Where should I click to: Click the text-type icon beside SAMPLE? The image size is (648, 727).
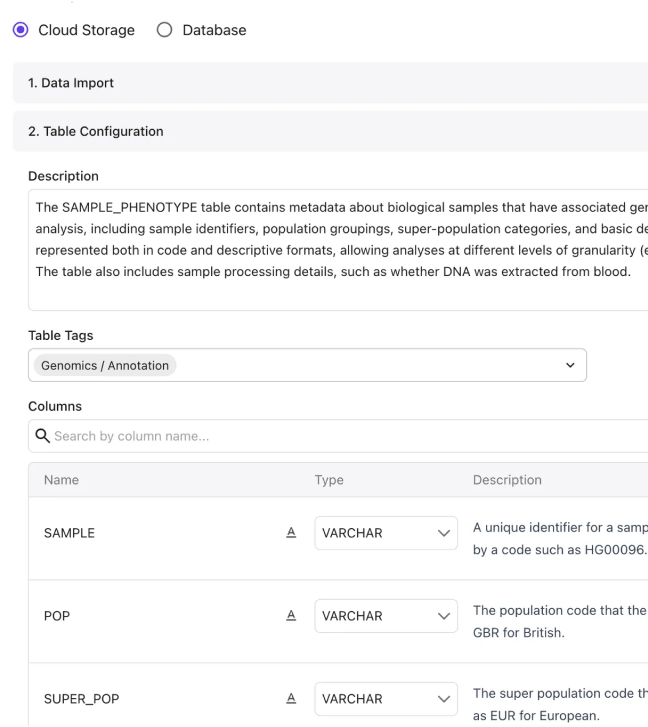pos(291,532)
